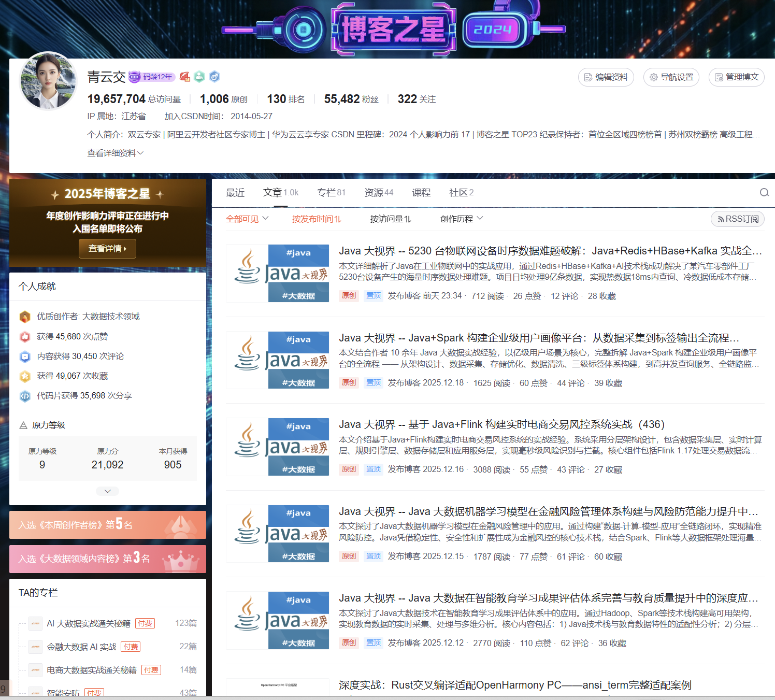Click thumbnail of Java+Spark 用户画像 article
The image size is (775, 700).
[x=278, y=360]
